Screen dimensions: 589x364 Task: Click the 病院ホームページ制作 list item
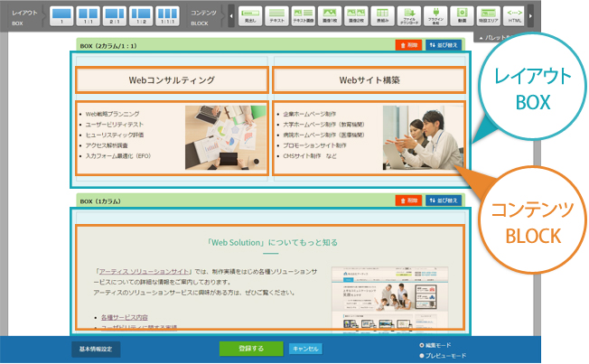tap(323, 135)
